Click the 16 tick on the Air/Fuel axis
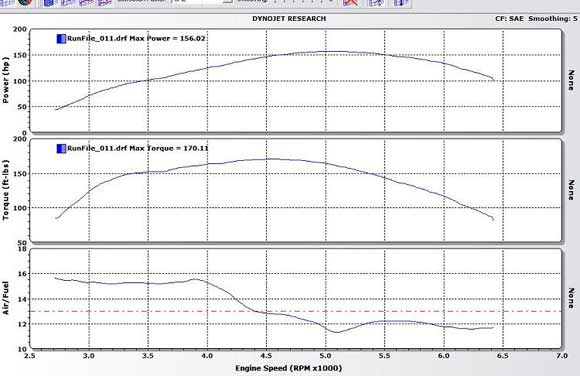 click(23, 274)
